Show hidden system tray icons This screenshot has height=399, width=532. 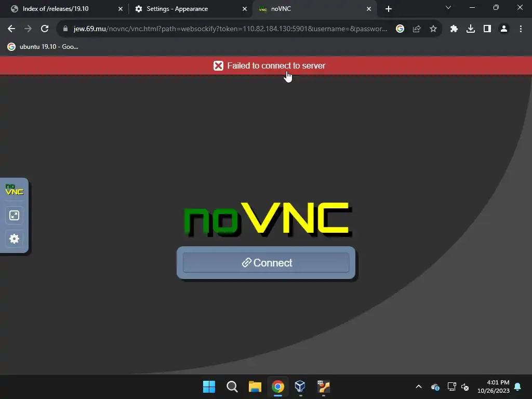(419, 387)
